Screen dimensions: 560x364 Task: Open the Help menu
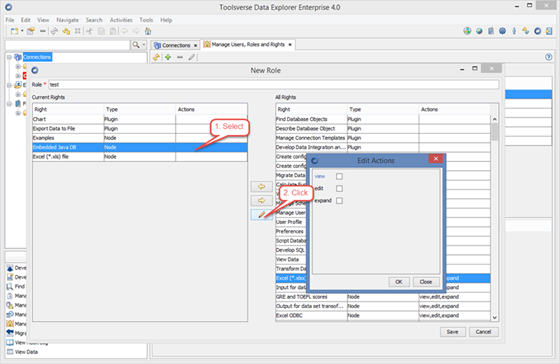coord(166,20)
